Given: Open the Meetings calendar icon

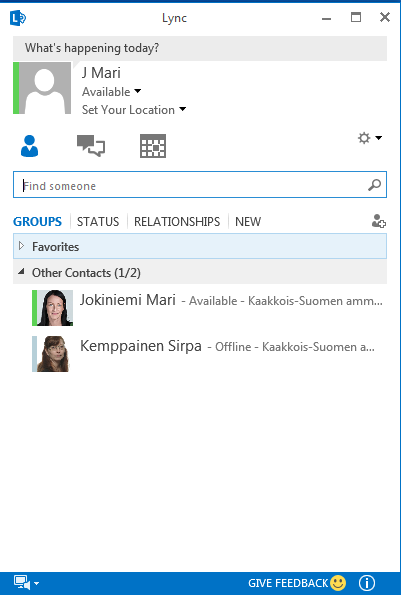Looking at the screenshot, I should (153, 146).
